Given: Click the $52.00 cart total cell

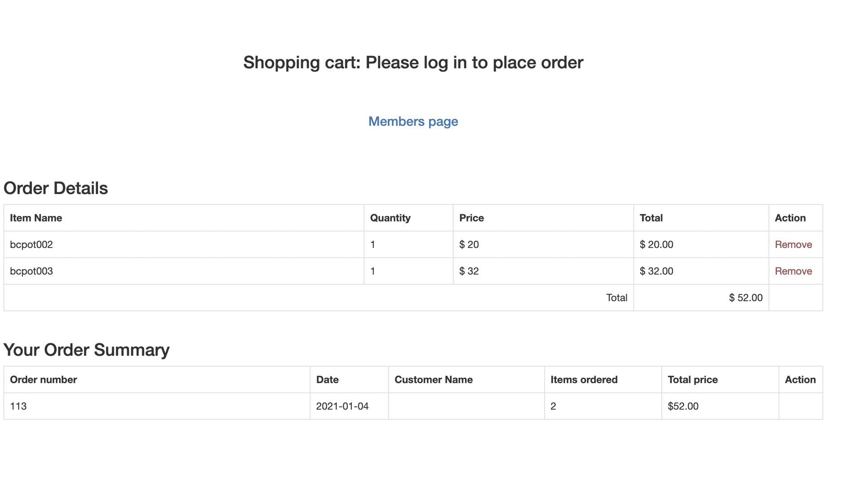Looking at the screenshot, I should 745,297.
